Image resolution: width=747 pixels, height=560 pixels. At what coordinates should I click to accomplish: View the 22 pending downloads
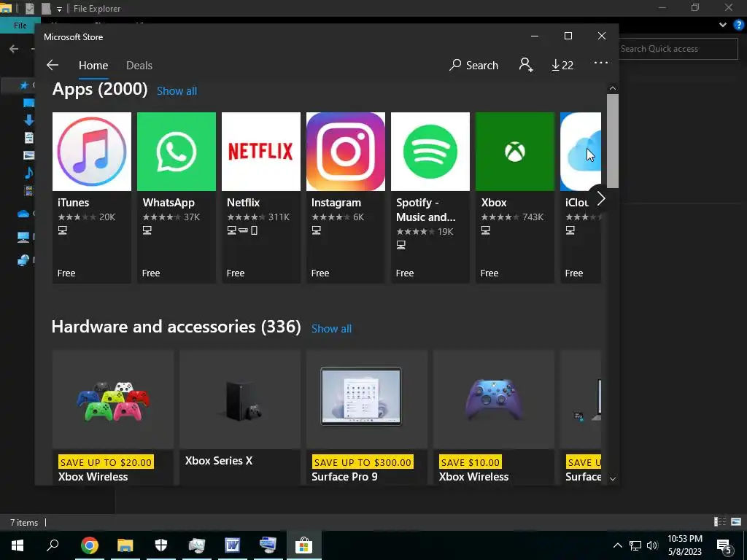click(x=562, y=65)
